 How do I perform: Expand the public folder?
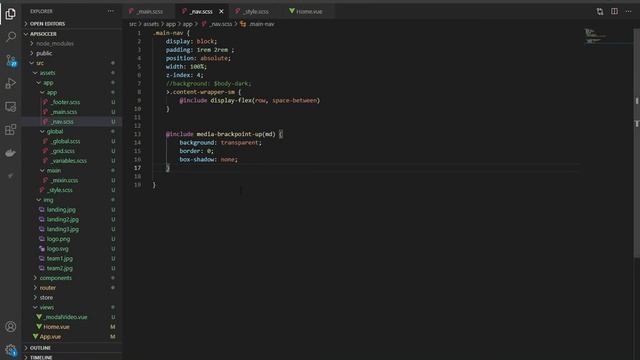[44, 53]
